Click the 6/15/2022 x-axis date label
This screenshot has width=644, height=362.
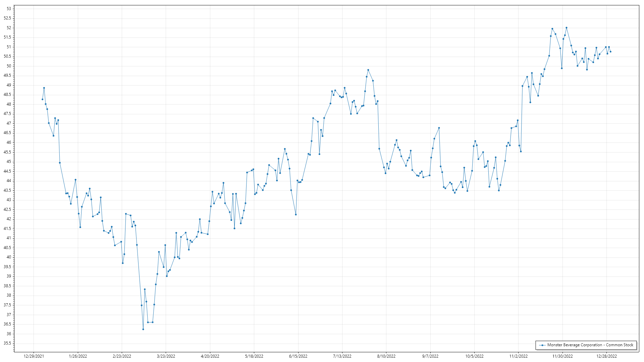(x=298, y=356)
